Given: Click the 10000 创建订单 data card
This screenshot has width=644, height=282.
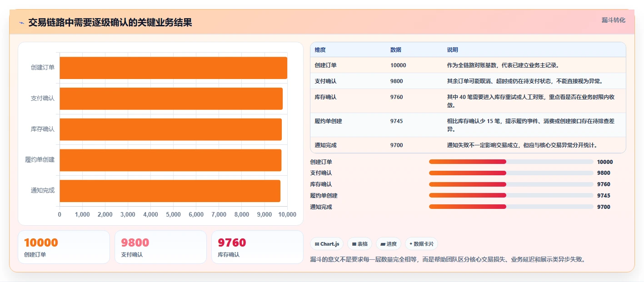Looking at the screenshot, I should click(64, 247).
